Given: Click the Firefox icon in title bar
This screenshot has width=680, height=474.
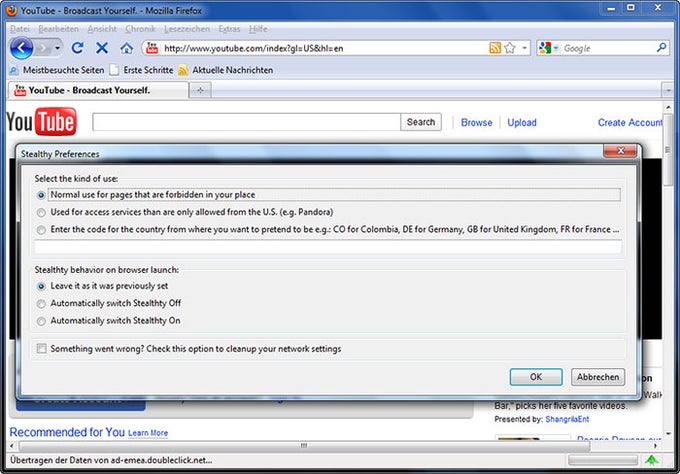Looking at the screenshot, I should [12, 10].
